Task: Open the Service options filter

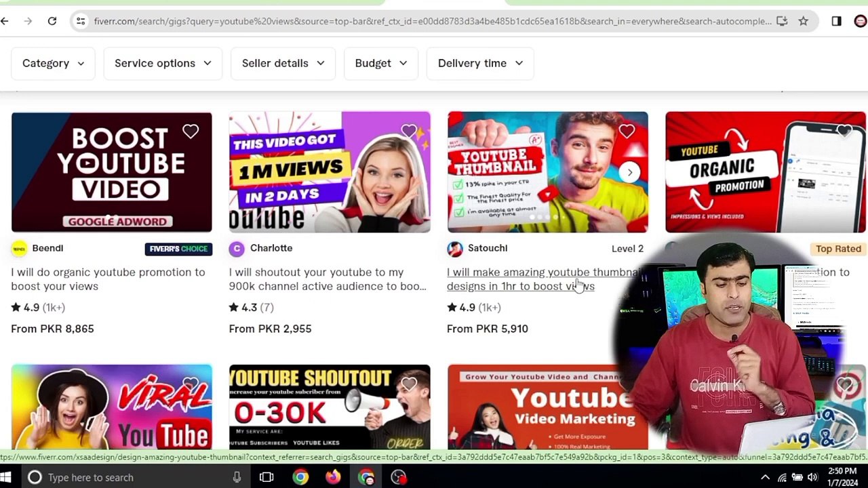Action: click(163, 63)
